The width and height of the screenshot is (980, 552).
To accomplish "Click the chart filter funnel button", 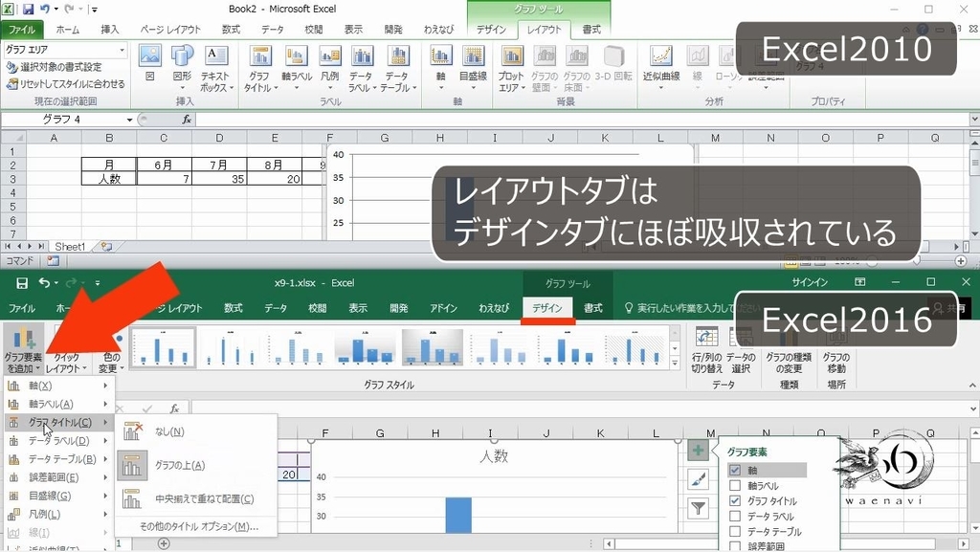I will coord(698,509).
